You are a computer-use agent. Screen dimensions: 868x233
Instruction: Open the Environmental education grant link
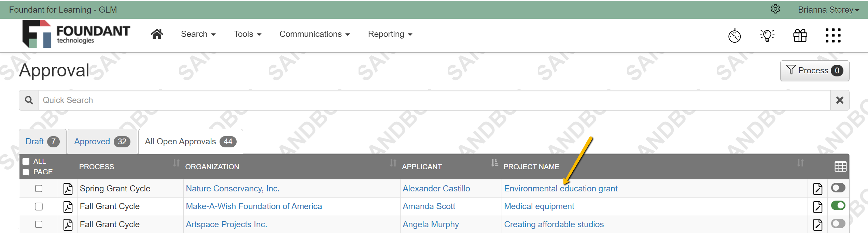[561, 188]
